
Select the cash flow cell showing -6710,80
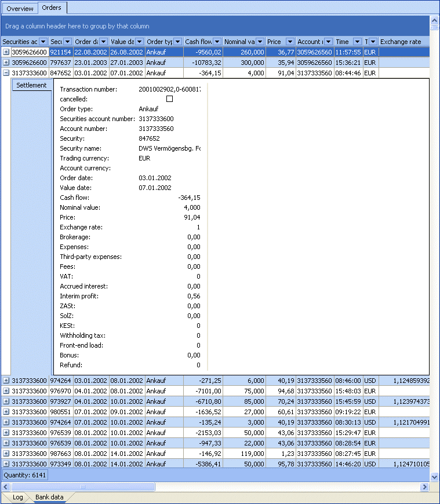click(203, 401)
